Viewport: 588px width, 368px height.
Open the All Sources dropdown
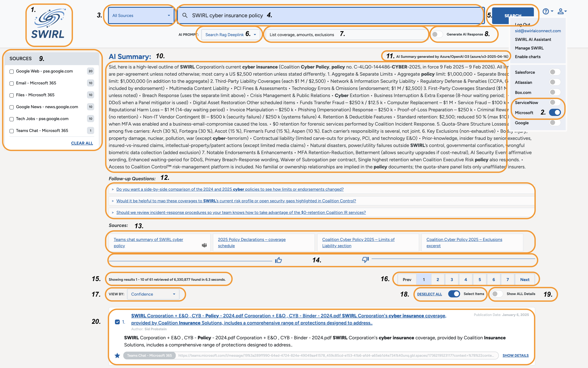tap(141, 16)
